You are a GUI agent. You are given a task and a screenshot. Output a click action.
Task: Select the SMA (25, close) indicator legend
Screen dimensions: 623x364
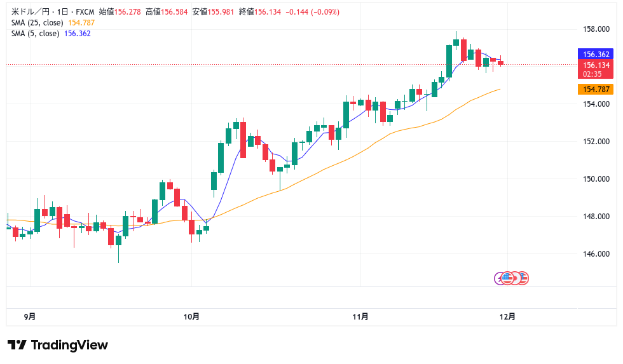pyautogui.click(x=38, y=23)
